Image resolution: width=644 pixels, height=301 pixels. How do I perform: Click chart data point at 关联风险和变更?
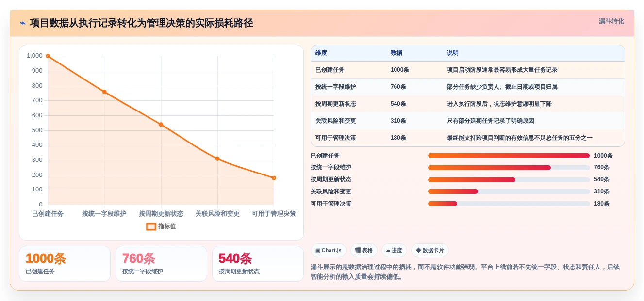[x=217, y=158]
